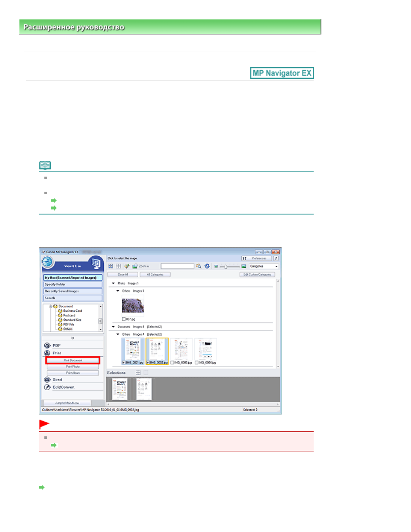Click the MP Navigator EX badge
The height and width of the screenshot is (532, 411).
pyautogui.click(x=282, y=73)
